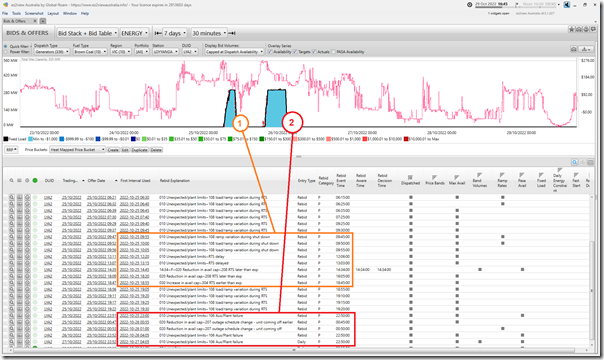Click the table horizontal scrollbar
This screenshot has width=604, height=360.
click(x=294, y=350)
